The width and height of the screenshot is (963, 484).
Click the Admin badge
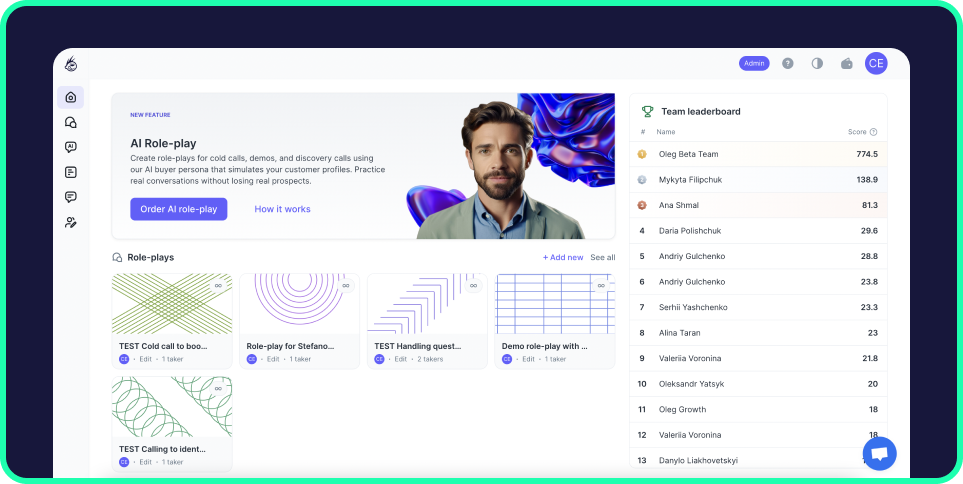click(x=754, y=63)
